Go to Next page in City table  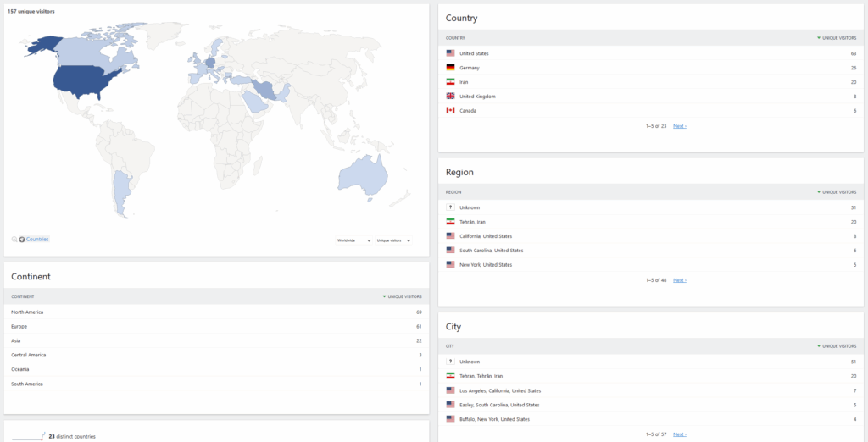(679, 434)
